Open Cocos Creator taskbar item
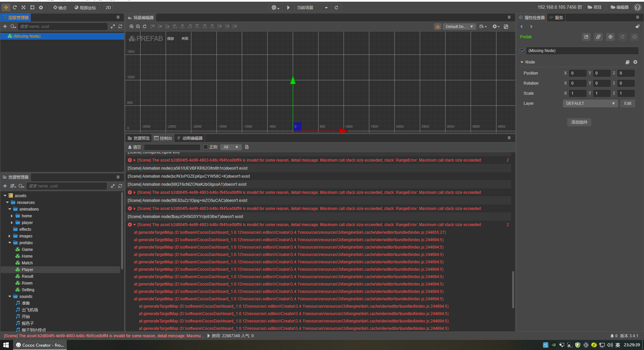The height and width of the screenshot is (350, 644). click(x=40, y=345)
